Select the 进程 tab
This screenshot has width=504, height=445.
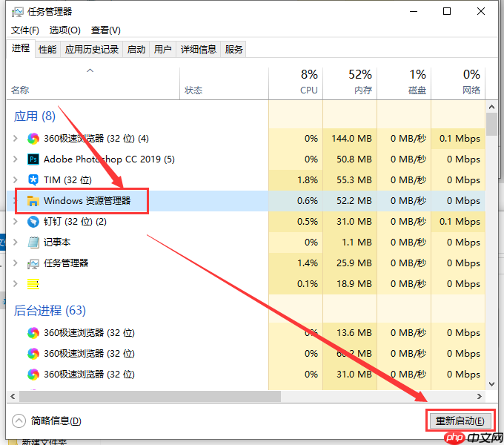click(x=21, y=48)
